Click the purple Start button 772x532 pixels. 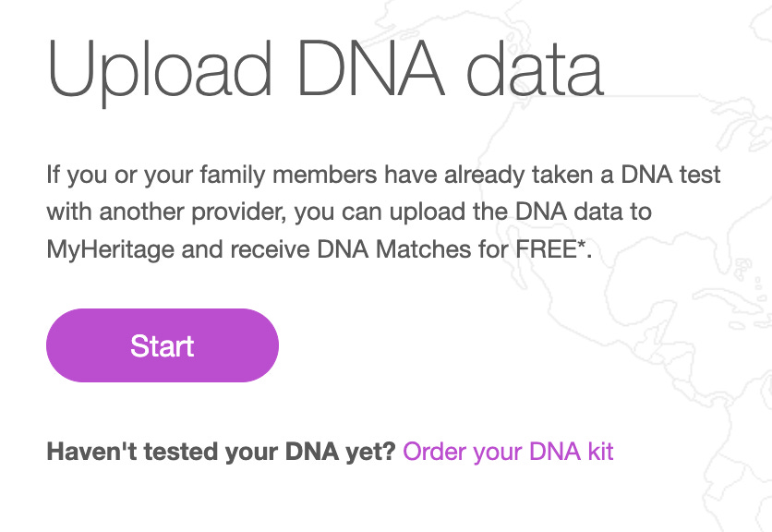[x=163, y=345]
